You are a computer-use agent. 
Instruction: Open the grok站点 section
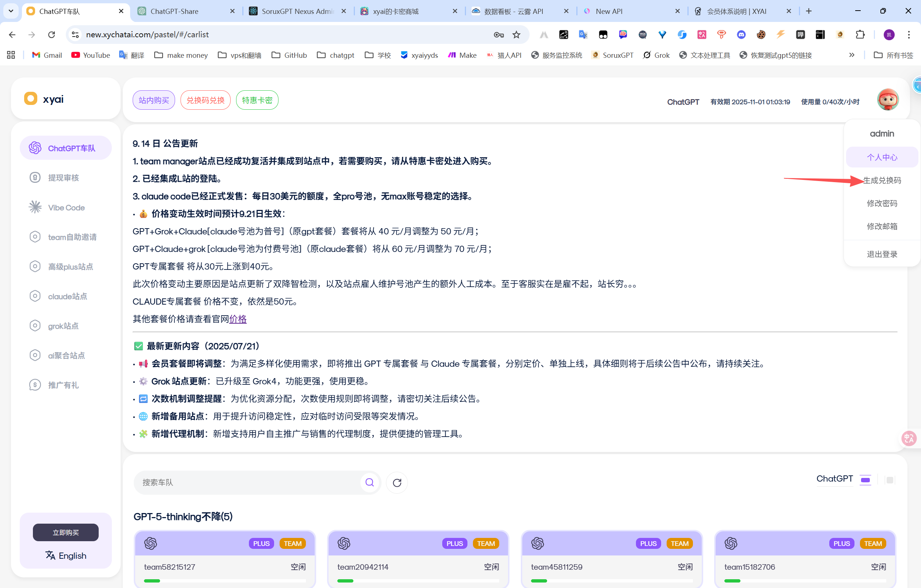[x=63, y=325]
